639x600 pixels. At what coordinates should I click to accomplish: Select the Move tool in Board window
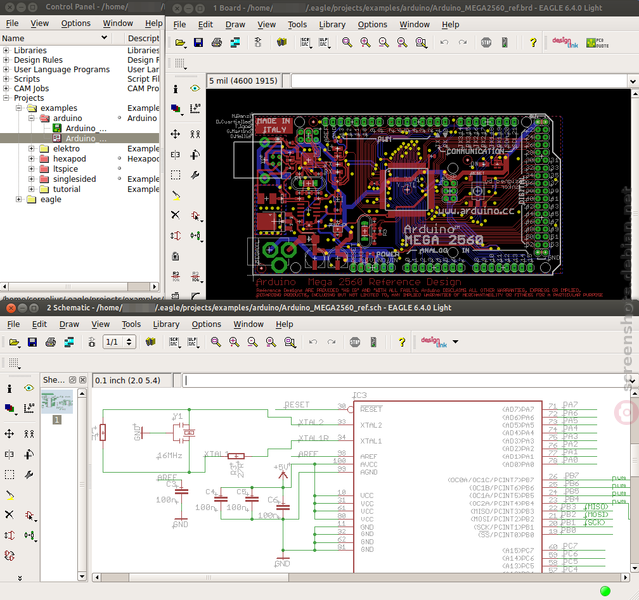point(176,134)
